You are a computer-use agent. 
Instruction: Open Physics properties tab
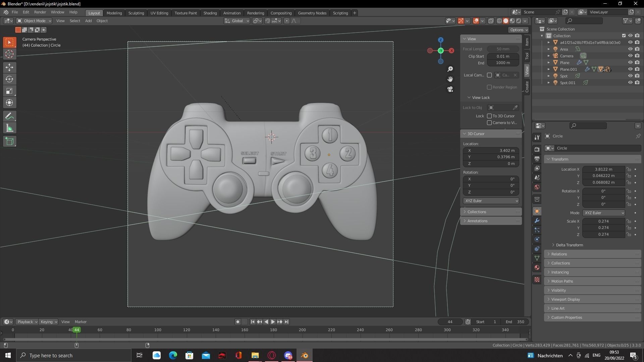point(537,239)
